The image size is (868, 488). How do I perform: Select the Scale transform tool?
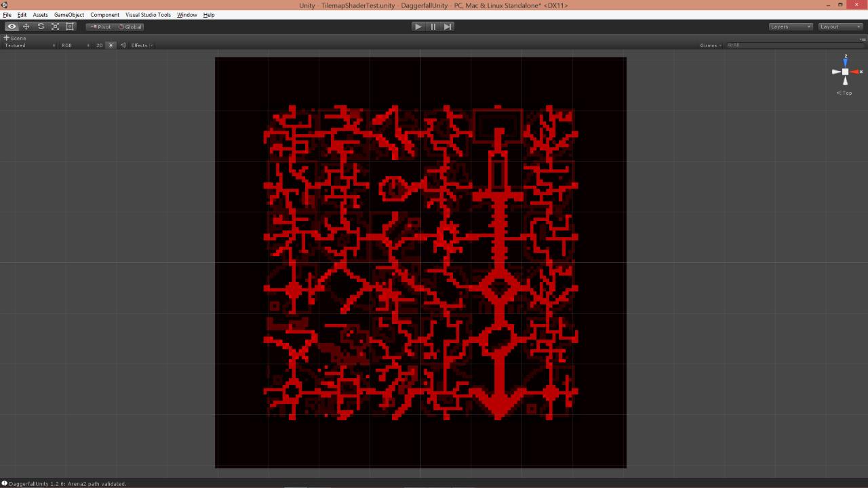55,26
